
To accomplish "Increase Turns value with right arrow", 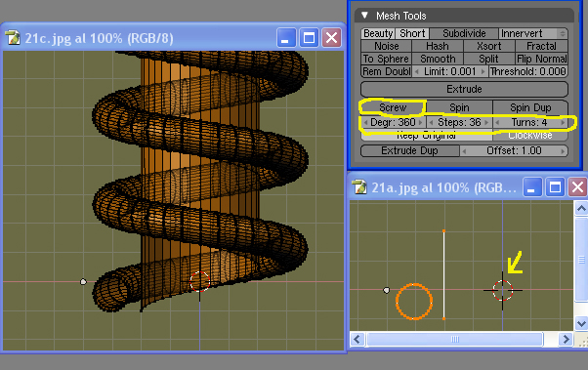I will click(x=563, y=123).
